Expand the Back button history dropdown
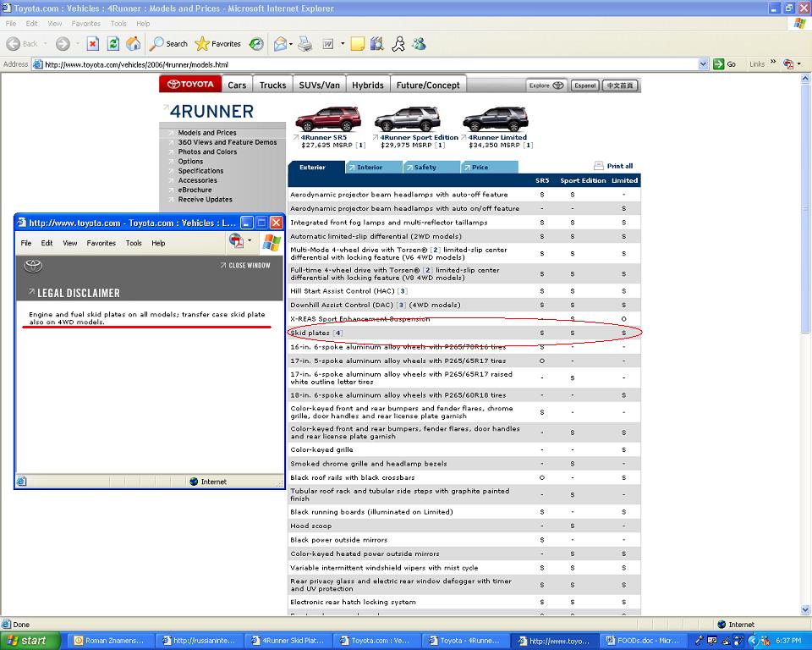 [x=45, y=44]
